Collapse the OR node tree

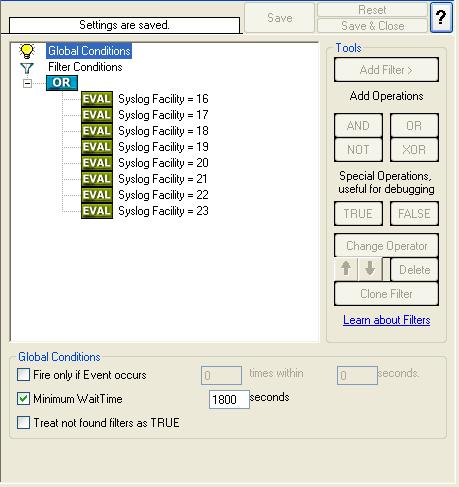(27, 83)
